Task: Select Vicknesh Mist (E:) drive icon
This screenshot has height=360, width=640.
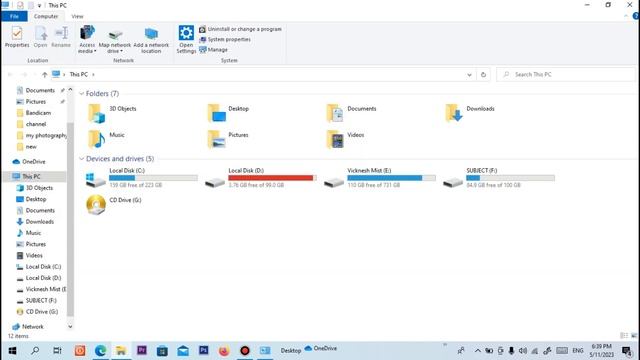Action: pyautogui.click(x=334, y=182)
